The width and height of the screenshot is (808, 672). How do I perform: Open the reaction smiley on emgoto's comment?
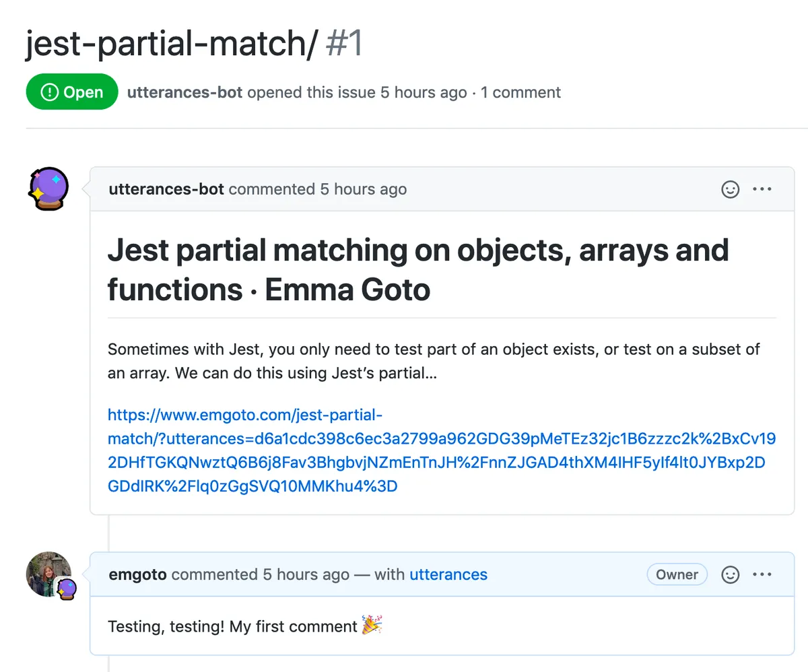click(730, 574)
